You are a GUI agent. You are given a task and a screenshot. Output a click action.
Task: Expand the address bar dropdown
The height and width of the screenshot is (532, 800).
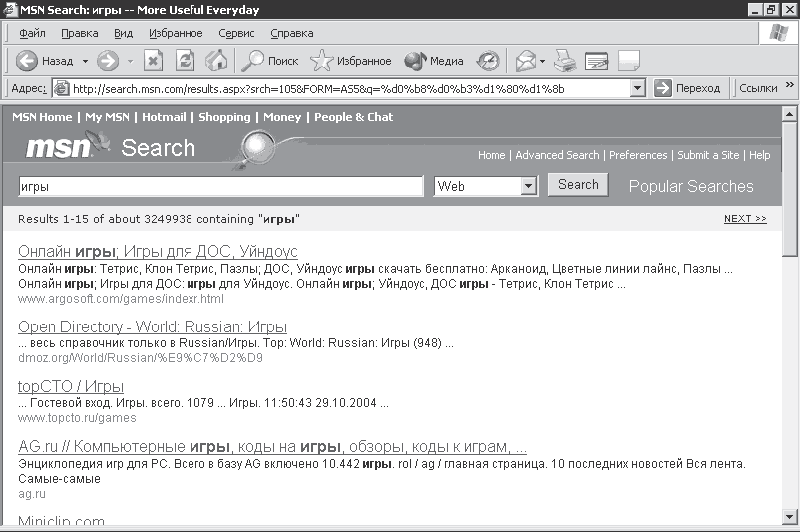point(637,89)
